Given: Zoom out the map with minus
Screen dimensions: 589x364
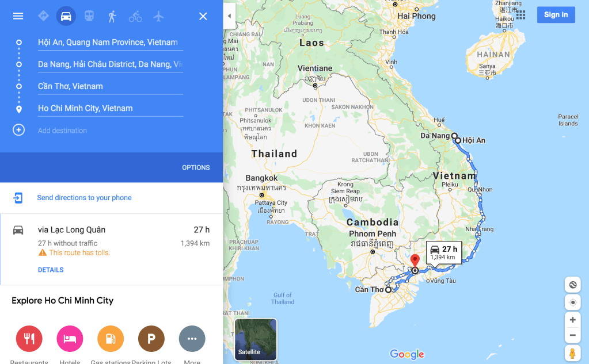Looking at the screenshot, I should (572, 335).
